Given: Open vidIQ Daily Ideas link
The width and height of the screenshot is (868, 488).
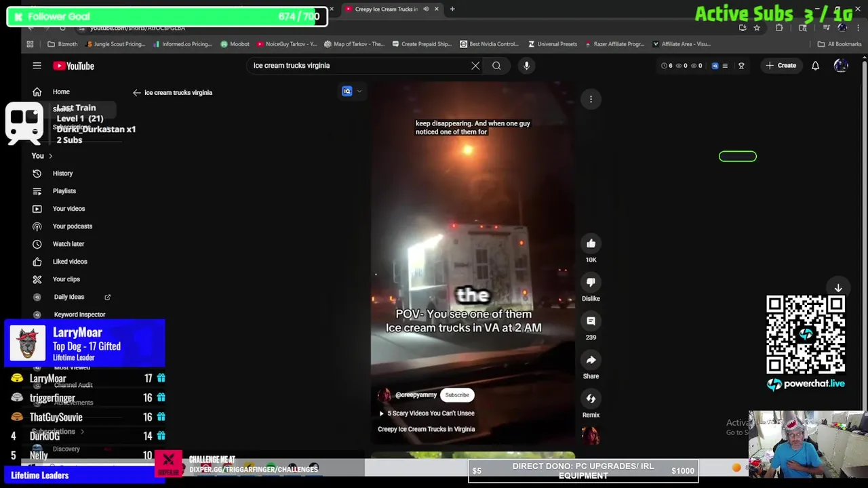Looking at the screenshot, I should click(69, 297).
